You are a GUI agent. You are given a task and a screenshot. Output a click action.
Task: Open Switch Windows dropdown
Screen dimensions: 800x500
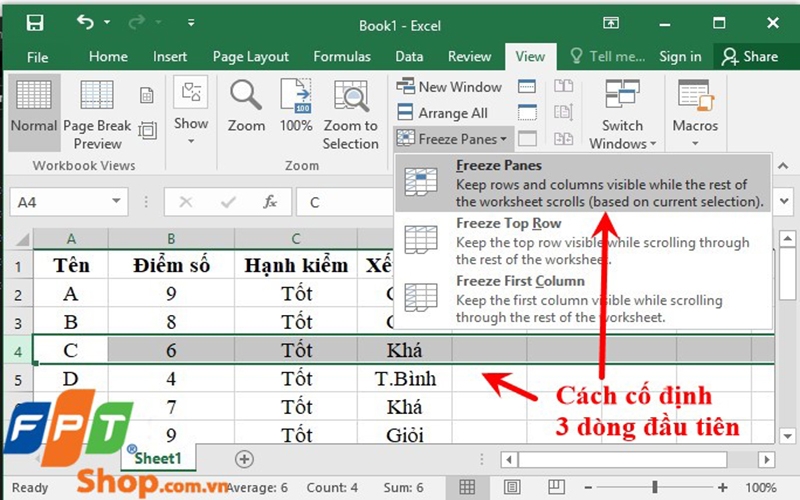(x=622, y=115)
